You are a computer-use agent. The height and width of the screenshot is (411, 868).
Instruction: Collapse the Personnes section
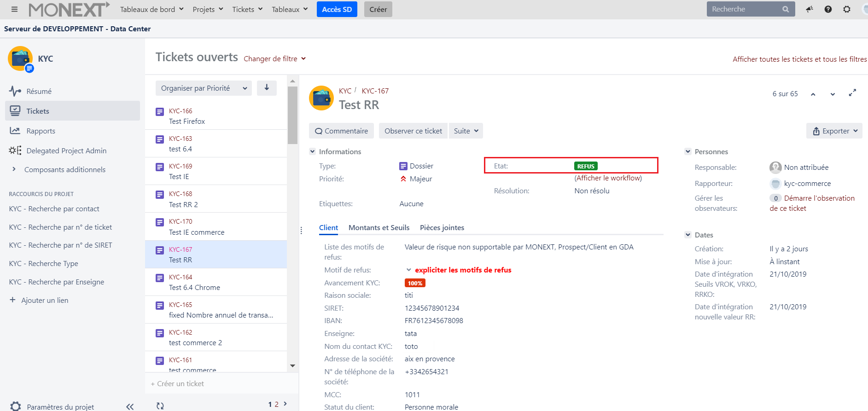688,151
